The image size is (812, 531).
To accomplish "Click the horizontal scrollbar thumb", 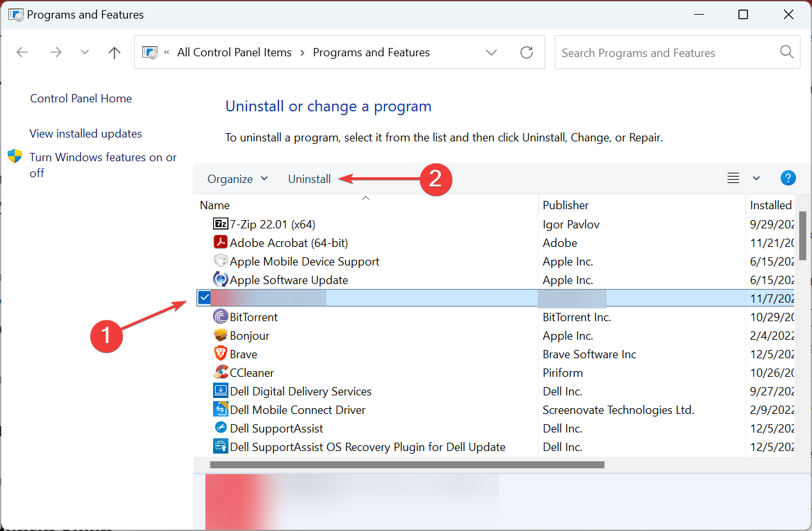I will tap(407, 464).
